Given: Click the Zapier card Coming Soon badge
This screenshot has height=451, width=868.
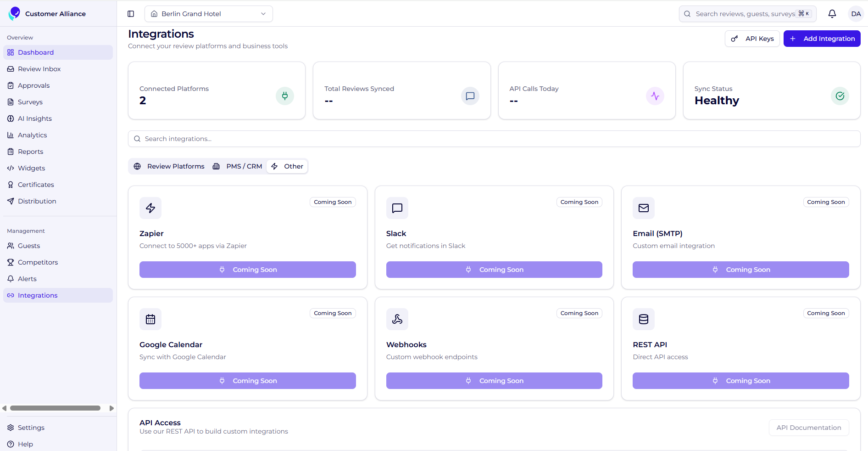Looking at the screenshot, I should (333, 202).
